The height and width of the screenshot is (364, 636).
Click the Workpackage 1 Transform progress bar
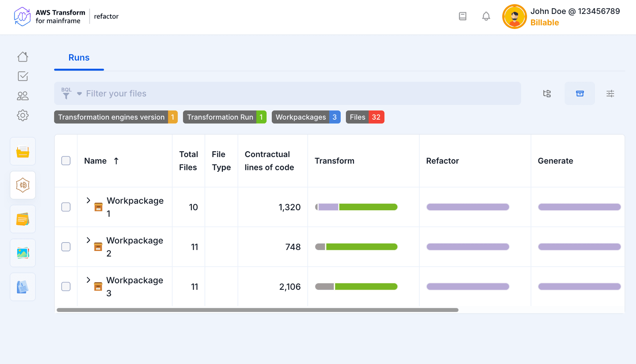(356, 207)
